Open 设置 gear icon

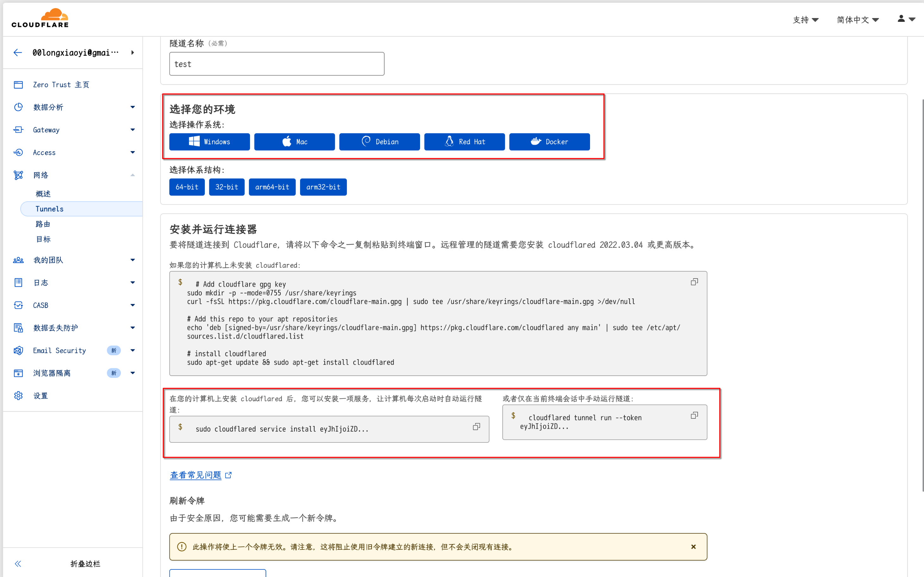point(18,396)
